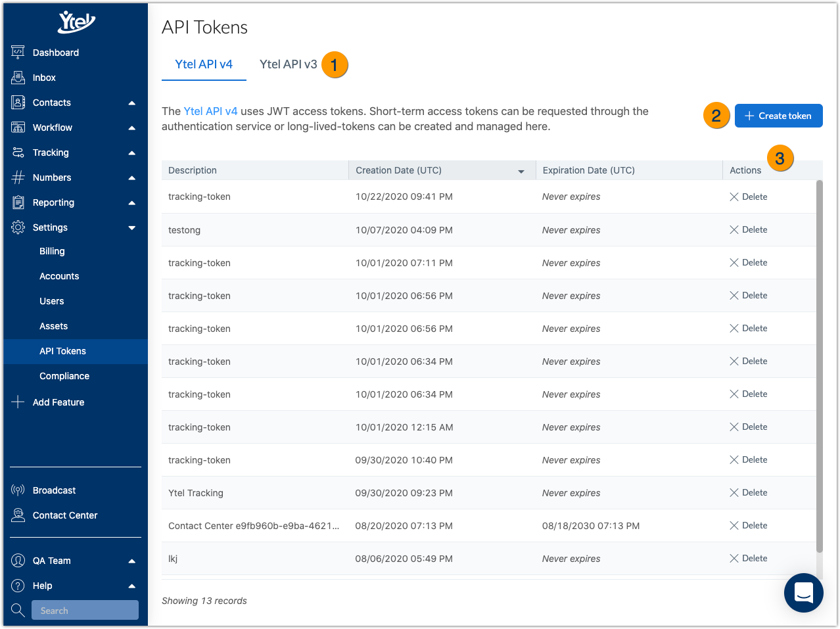
Task: Click the Contacts address book icon
Action: [x=18, y=103]
